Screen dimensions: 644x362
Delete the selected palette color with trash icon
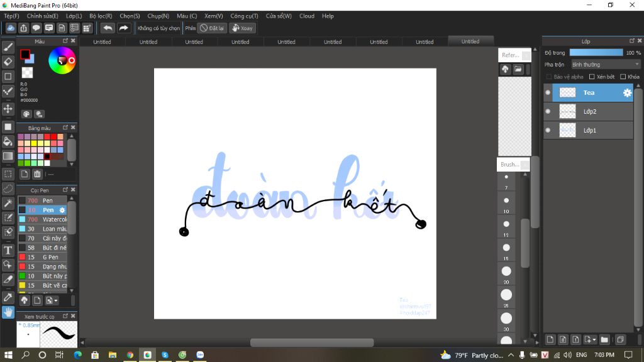coord(37,174)
